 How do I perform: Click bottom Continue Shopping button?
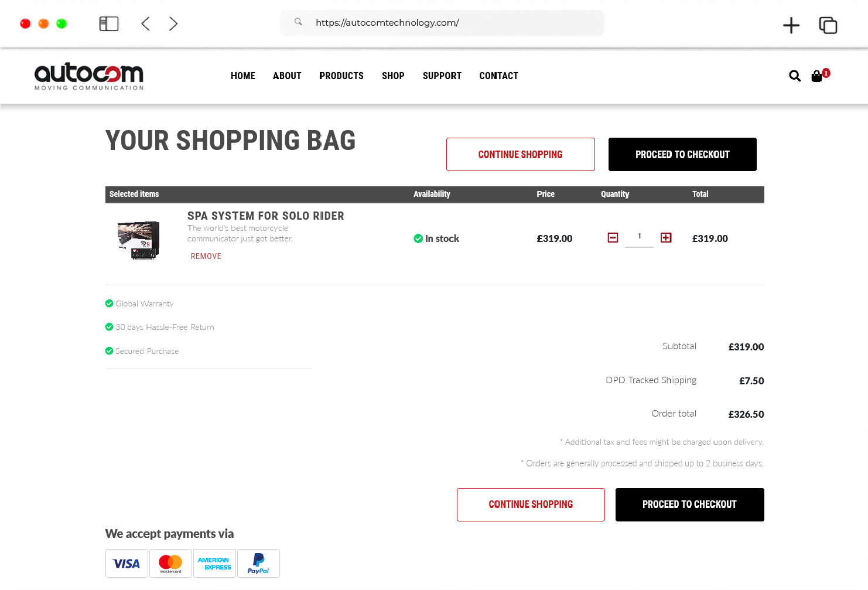(x=531, y=504)
